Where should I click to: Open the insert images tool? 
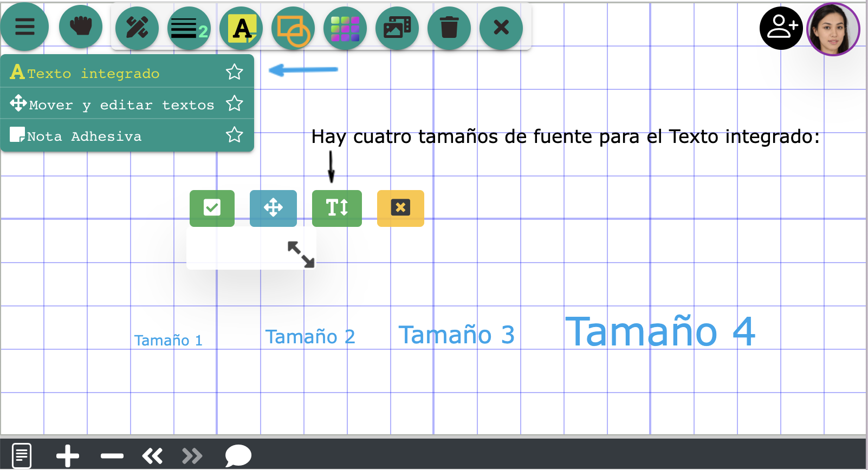pos(397,28)
